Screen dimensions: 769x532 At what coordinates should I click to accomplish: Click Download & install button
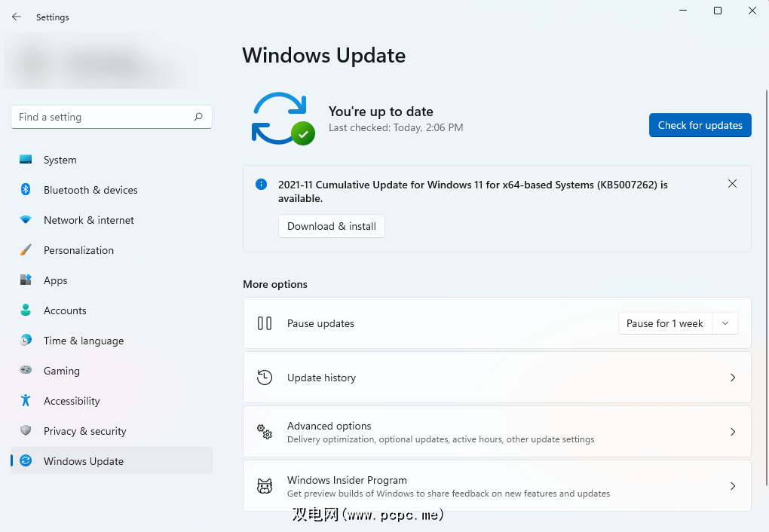click(x=332, y=226)
